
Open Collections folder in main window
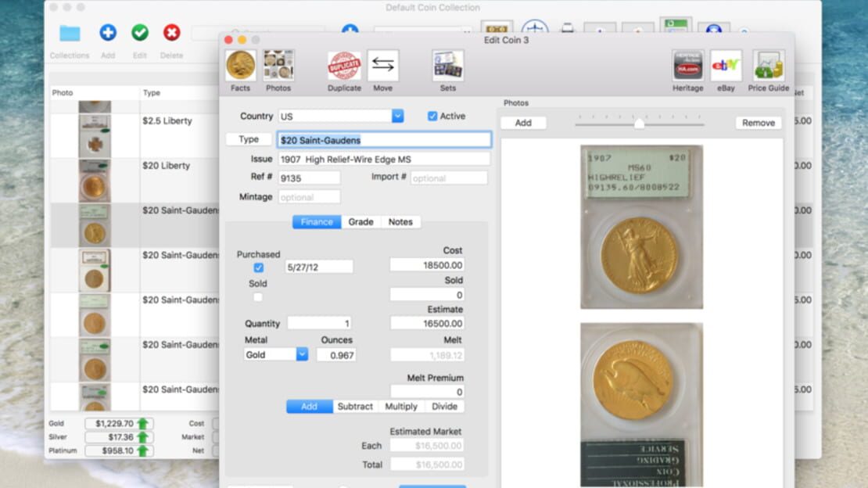[70, 33]
